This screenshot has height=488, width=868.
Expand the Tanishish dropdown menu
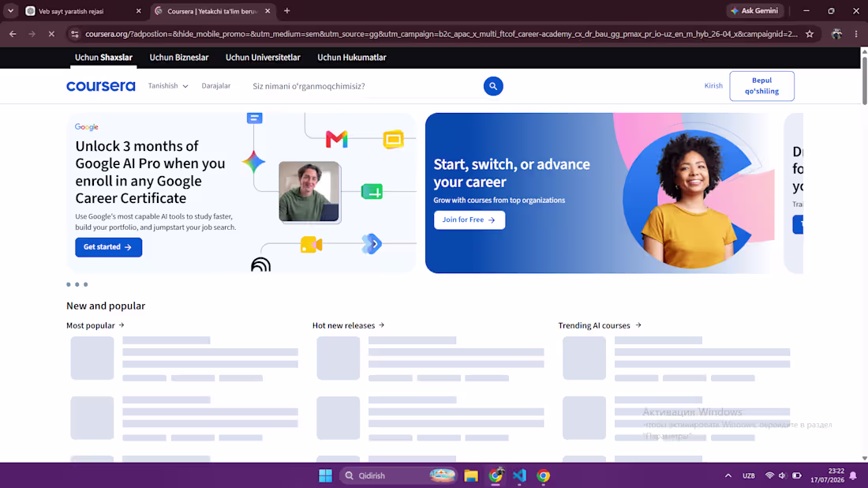(168, 86)
